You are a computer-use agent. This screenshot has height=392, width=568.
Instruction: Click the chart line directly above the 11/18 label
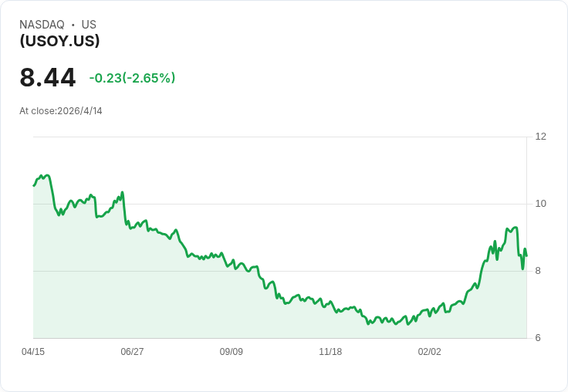click(330, 302)
